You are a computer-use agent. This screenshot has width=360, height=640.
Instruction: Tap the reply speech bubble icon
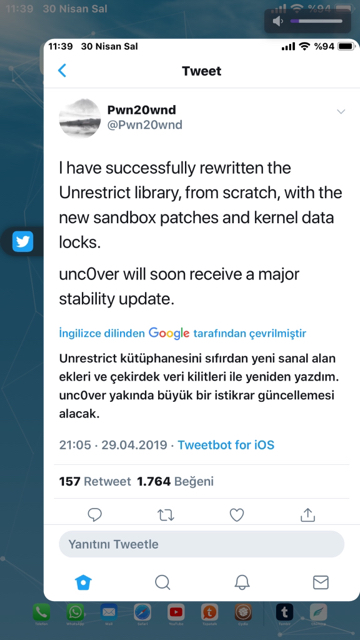(95, 515)
